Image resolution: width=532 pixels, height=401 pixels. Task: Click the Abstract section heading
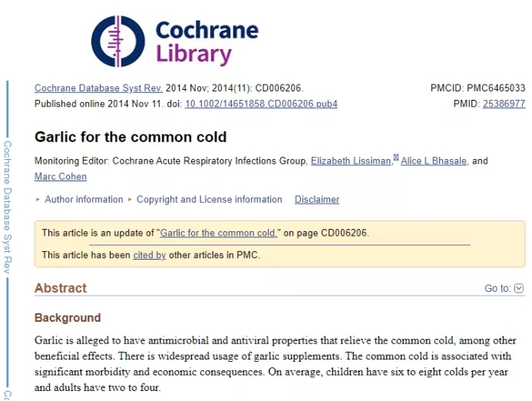(61, 288)
